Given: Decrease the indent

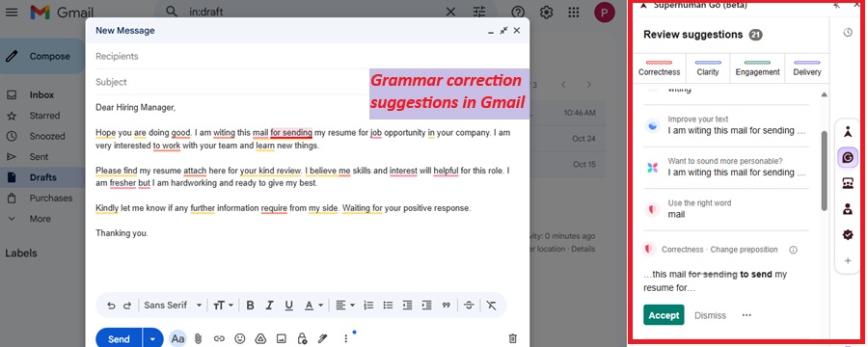Looking at the screenshot, I should 407,306.
